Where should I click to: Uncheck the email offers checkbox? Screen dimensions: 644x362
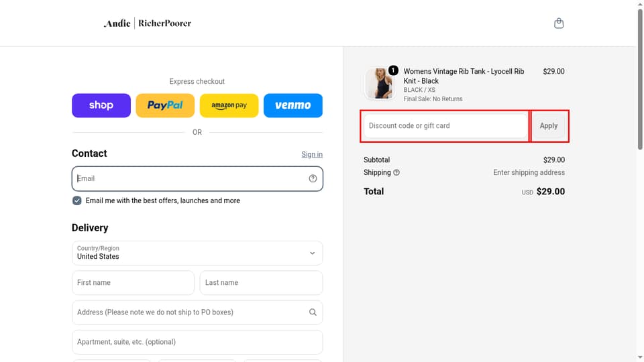point(76,200)
